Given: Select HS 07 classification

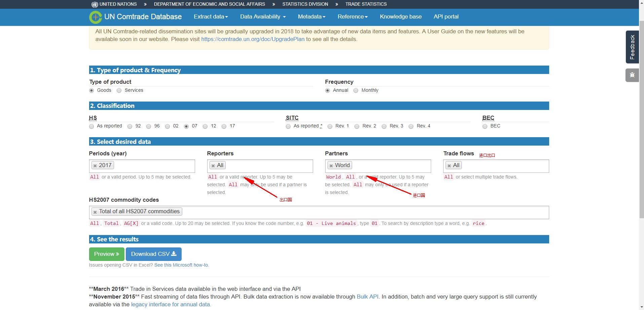Looking at the screenshot, I should [186, 126].
